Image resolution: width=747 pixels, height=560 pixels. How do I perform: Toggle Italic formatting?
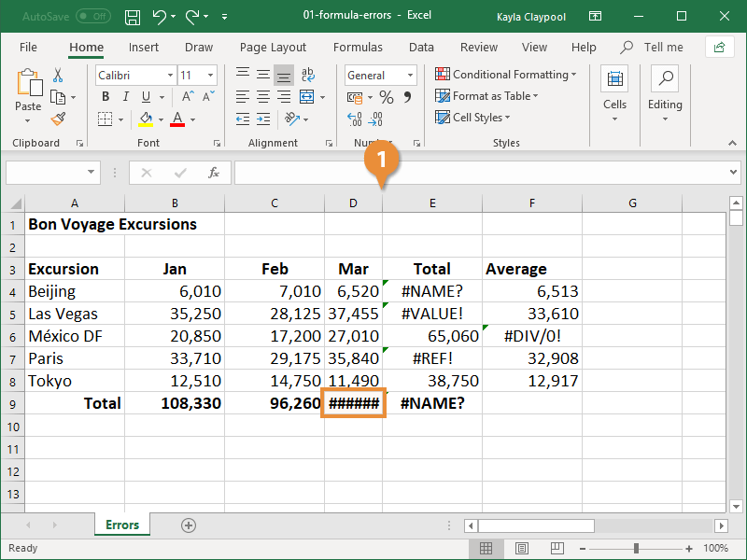click(126, 97)
